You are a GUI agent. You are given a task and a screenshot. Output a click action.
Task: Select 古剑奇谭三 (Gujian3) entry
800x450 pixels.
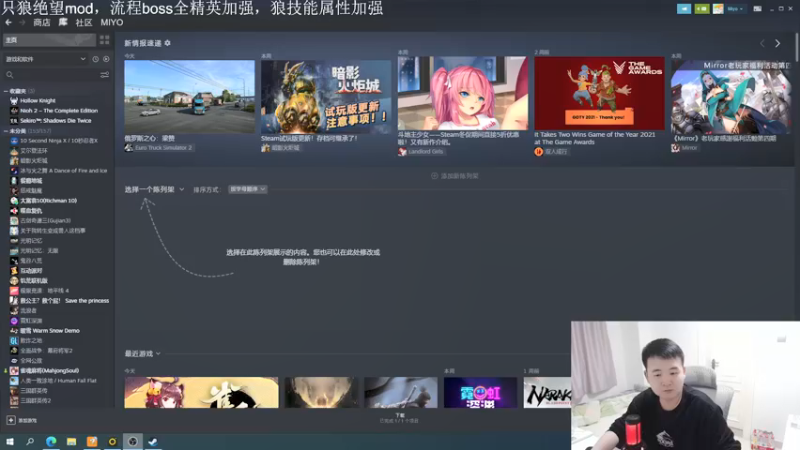(x=45, y=220)
